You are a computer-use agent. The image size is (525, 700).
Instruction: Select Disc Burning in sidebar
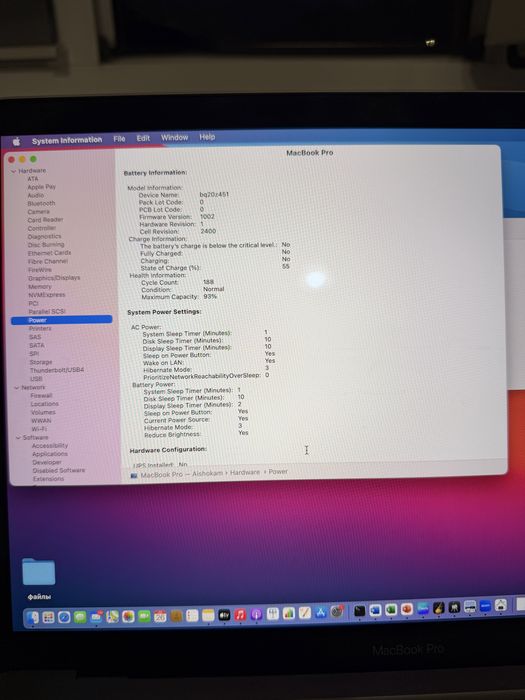tap(46, 245)
